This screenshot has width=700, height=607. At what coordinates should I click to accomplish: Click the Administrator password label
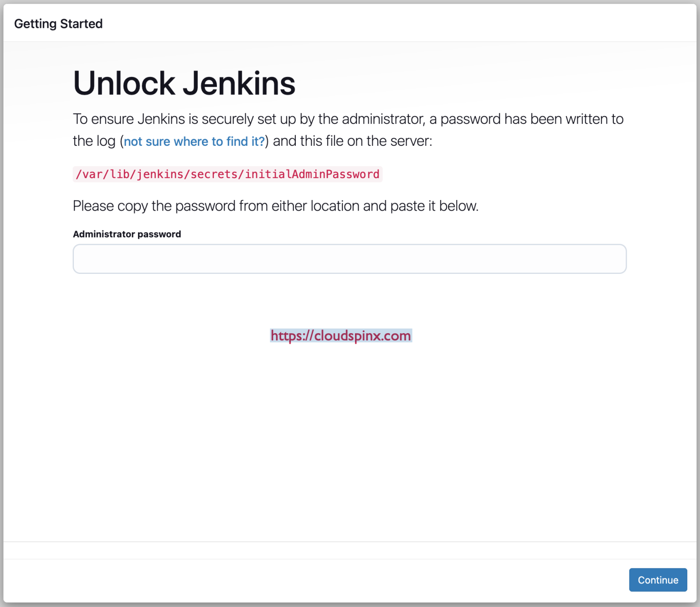(x=127, y=234)
